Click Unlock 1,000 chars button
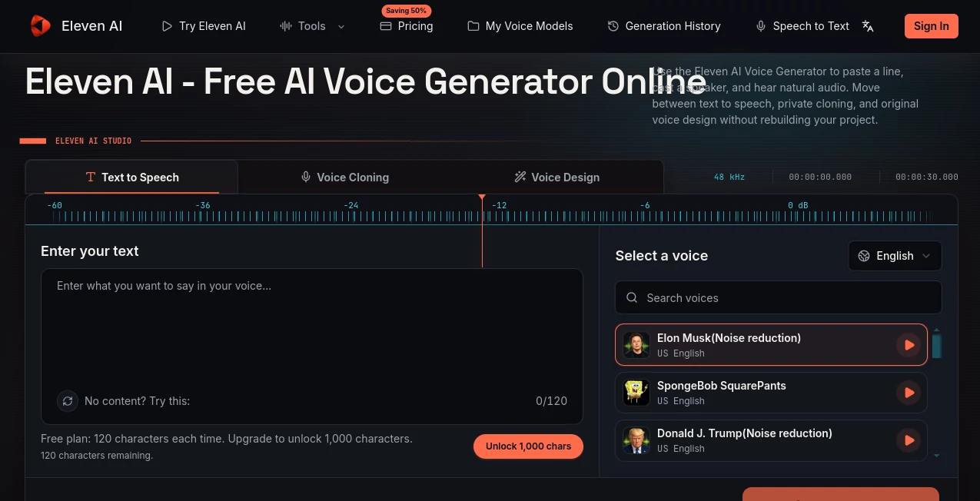 (x=528, y=446)
